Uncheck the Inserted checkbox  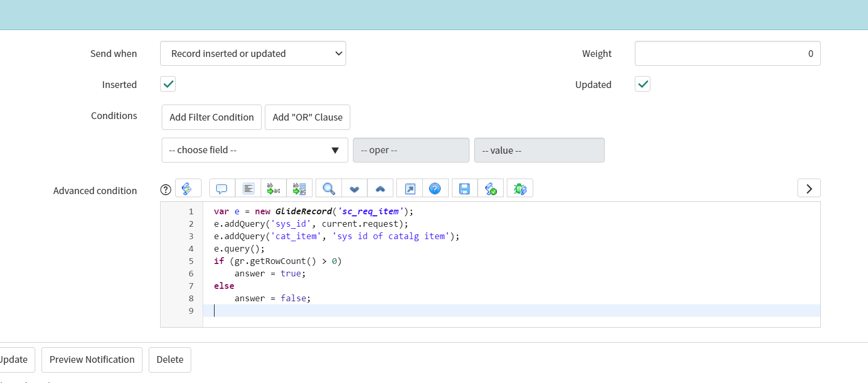168,84
